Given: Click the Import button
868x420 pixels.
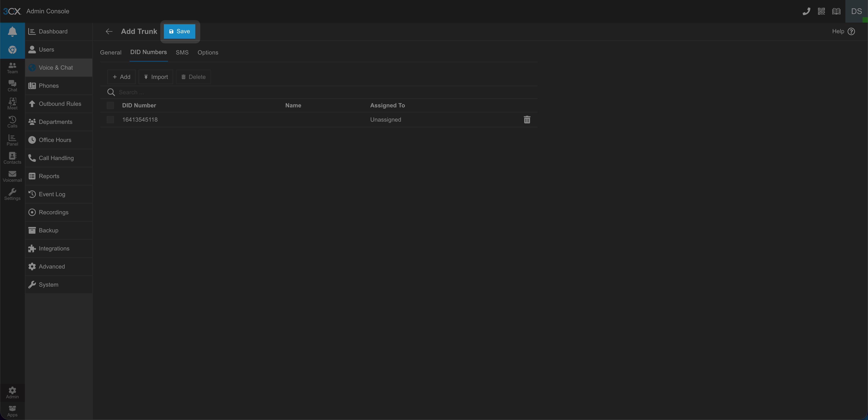Looking at the screenshot, I should click(x=156, y=77).
